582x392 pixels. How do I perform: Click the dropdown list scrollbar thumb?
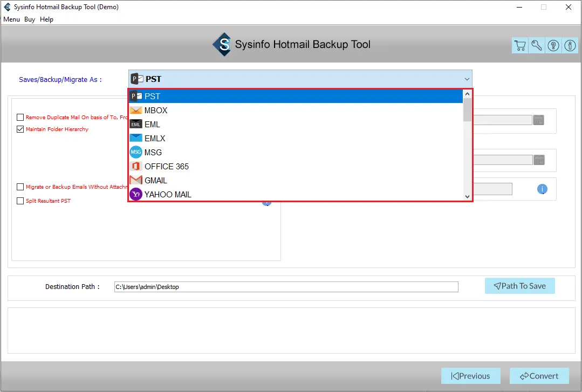[x=467, y=110]
